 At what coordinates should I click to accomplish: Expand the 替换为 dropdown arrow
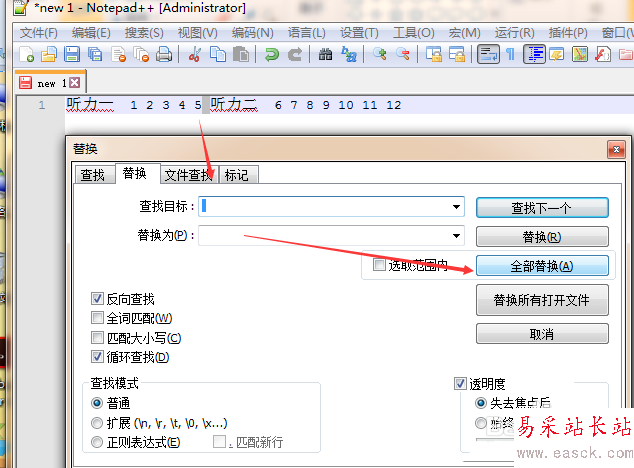pos(456,236)
